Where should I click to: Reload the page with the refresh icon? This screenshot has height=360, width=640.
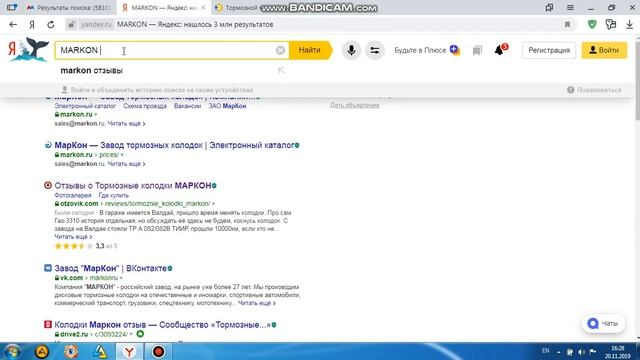[51, 24]
